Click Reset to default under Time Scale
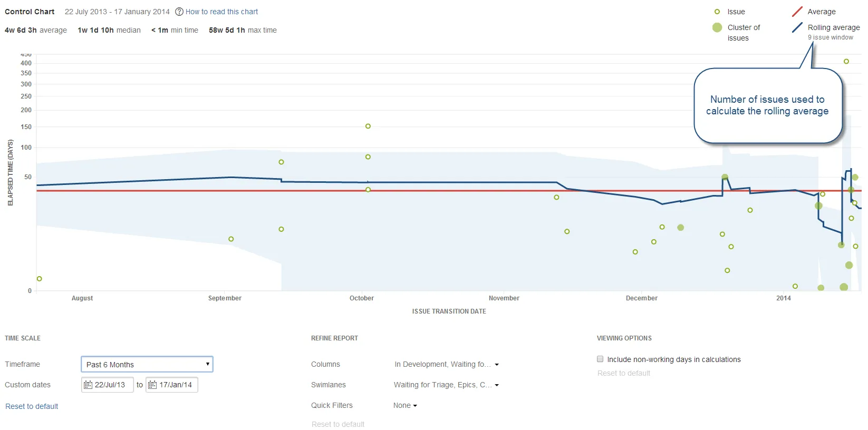This screenshot has height=430, width=868. (x=32, y=406)
